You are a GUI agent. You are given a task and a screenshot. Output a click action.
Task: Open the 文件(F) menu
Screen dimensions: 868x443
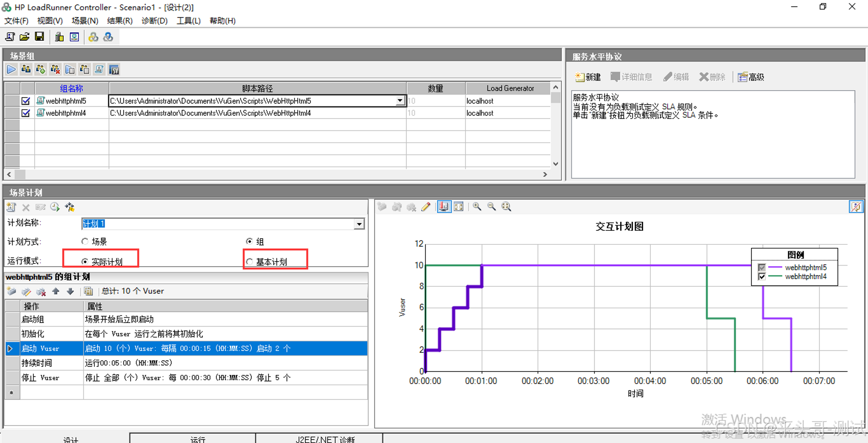point(17,21)
